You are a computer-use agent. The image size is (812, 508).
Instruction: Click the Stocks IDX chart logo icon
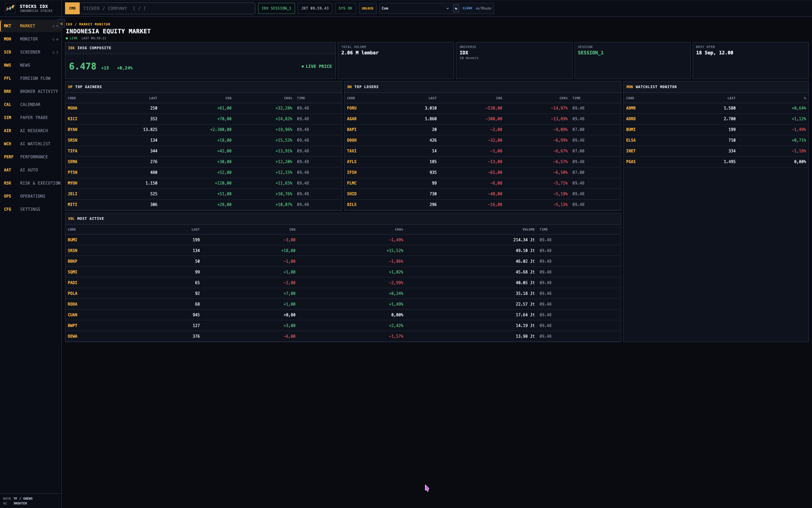(10, 8)
